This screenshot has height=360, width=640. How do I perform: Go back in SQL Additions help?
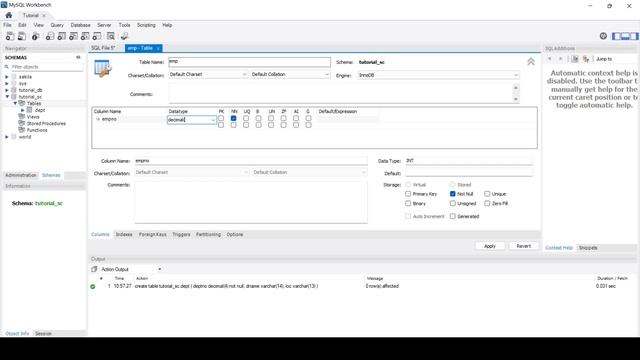(549, 59)
